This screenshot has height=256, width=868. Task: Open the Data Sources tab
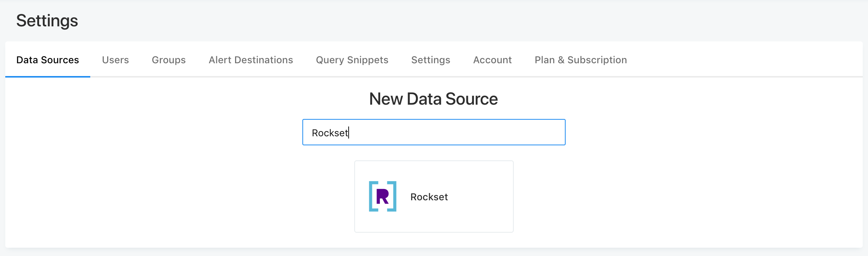coord(48,60)
